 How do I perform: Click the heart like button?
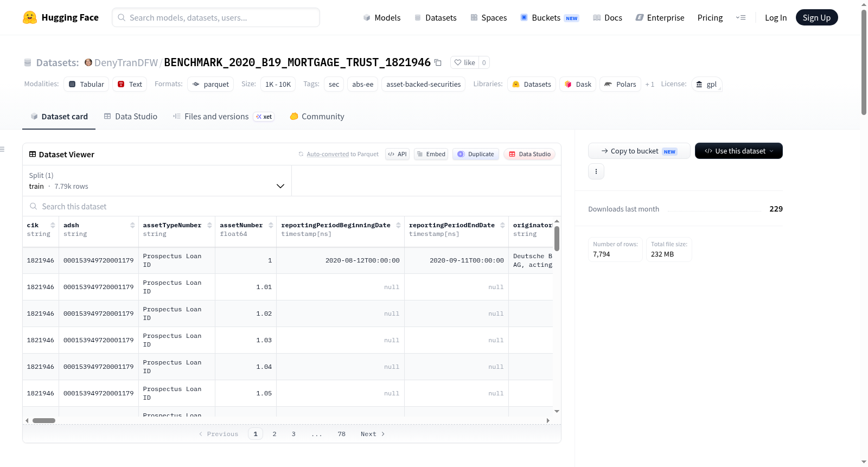tap(464, 62)
